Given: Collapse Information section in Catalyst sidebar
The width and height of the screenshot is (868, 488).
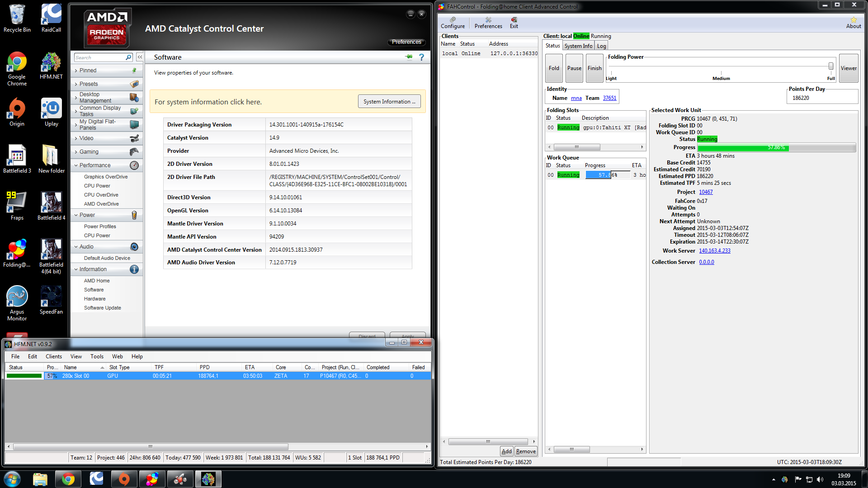Looking at the screenshot, I should click(107, 269).
